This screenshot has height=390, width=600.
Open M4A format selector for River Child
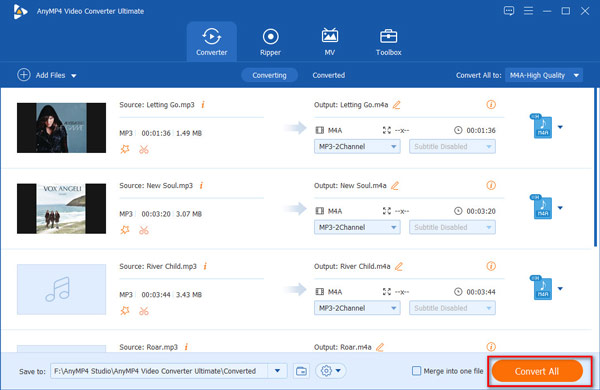(547, 288)
